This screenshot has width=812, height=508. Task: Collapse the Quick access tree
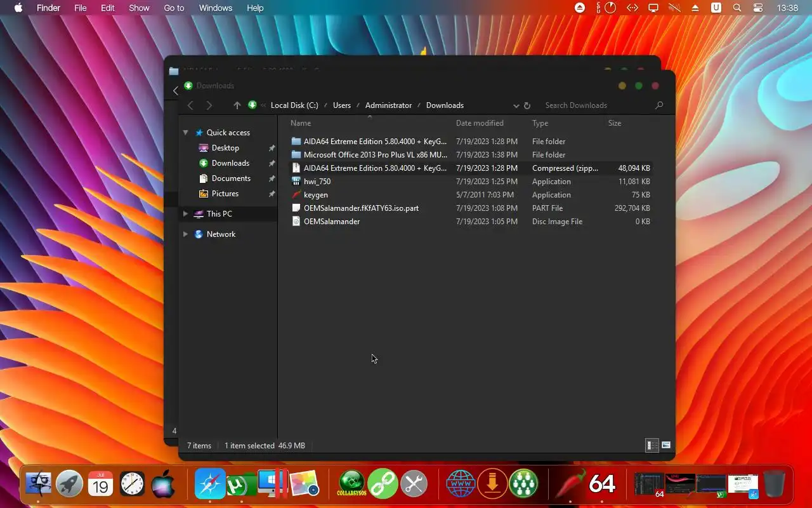(x=186, y=133)
